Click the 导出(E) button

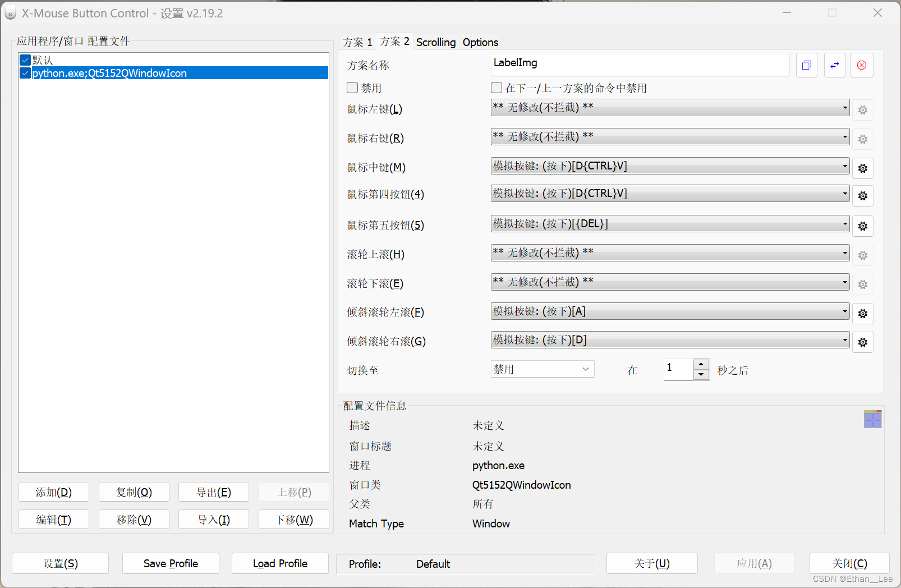coord(214,492)
